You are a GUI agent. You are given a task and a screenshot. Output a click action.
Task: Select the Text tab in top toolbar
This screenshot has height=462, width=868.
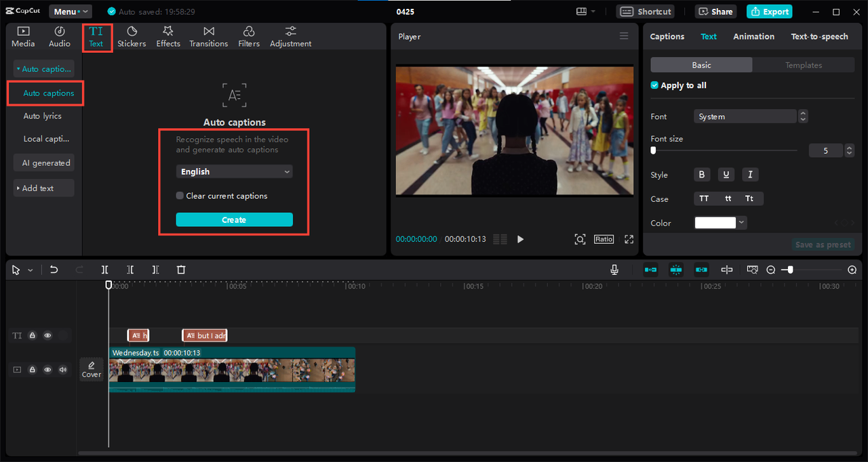pyautogui.click(x=96, y=37)
